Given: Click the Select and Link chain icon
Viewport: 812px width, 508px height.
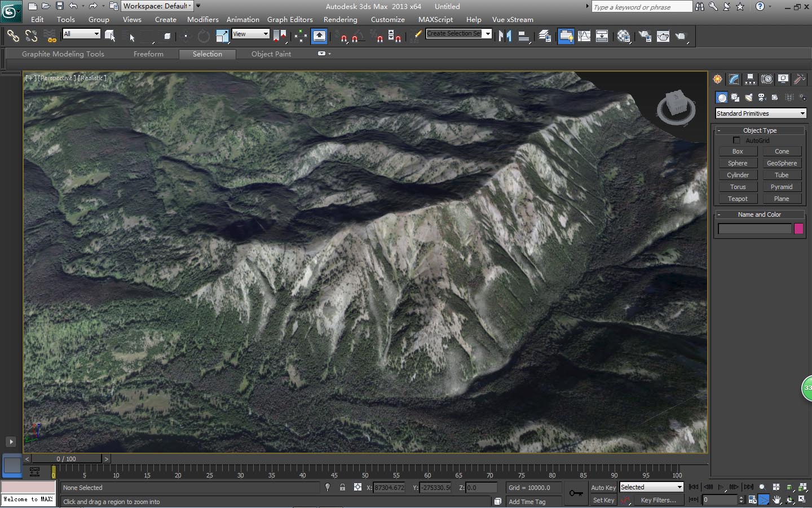Looking at the screenshot, I should (12, 36).
